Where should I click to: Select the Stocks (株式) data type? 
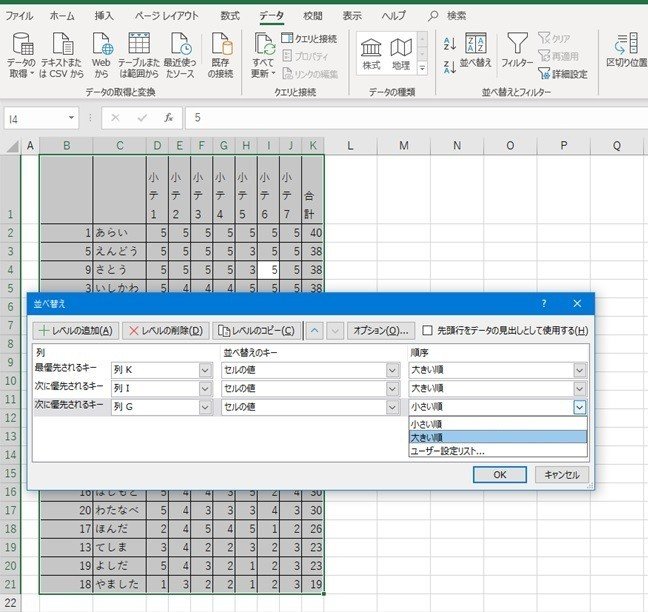click(x=371, y=54)
